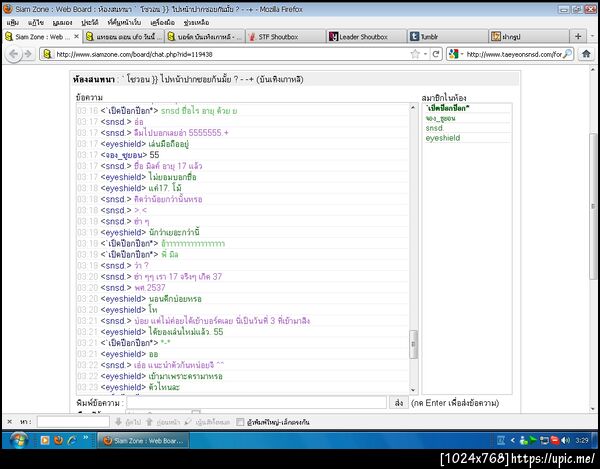The height and width of the screenshot is (469, 600).
Task: Toggle the match case checkbox in the find bar
Action: click(x=240, y=422)
